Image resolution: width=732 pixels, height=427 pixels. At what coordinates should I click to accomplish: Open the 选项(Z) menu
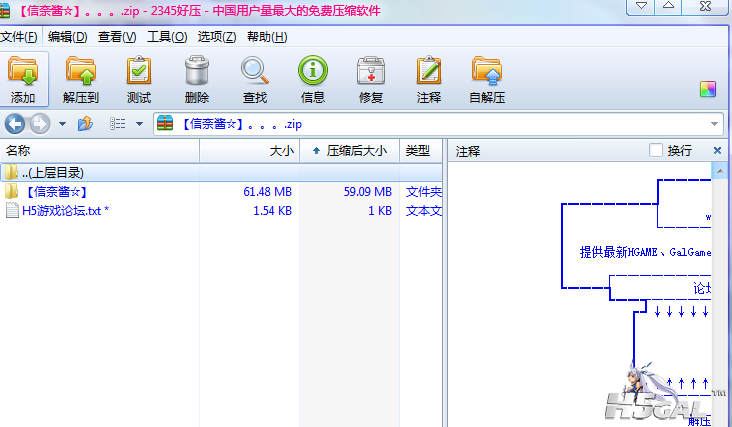[217, 37]
